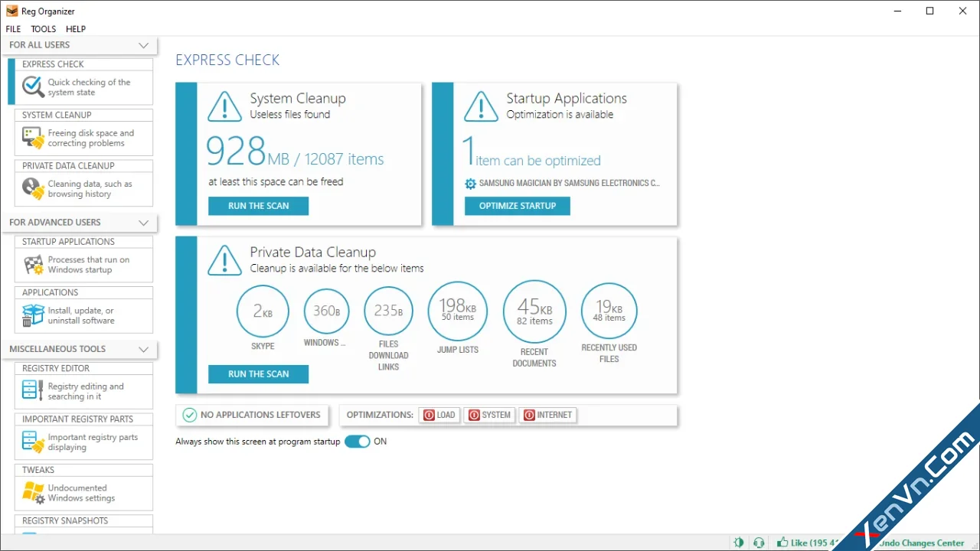Open the Undo Changes Center link
Image resolution: width=980 pixels, height=551 pixels.
tap(922, 543)
